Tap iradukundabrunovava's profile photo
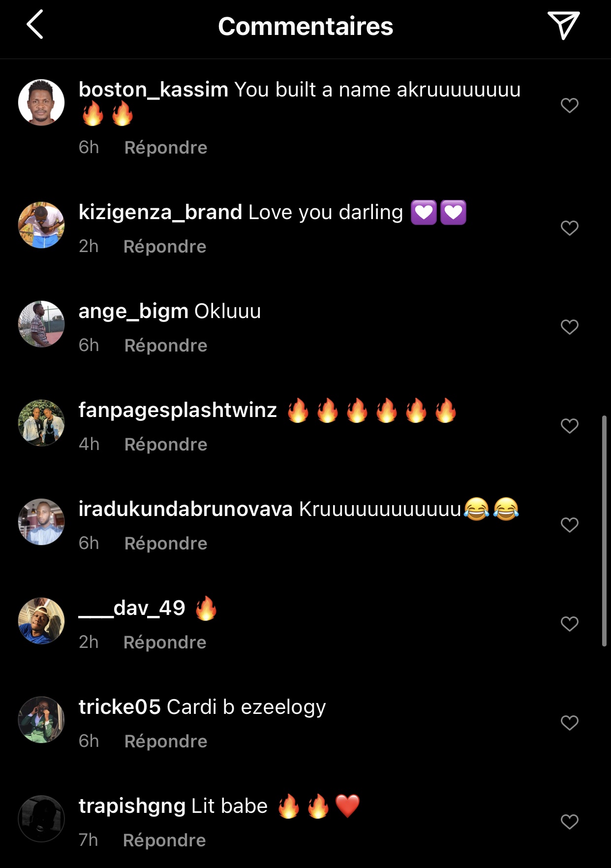The image size is (611, 868). pyautogui.click(x=41, y=522)
